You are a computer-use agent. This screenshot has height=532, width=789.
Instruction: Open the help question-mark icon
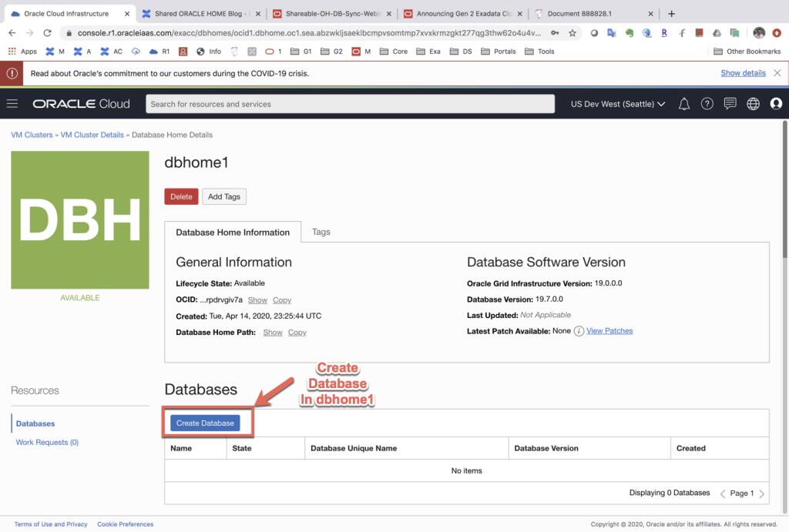707,103
